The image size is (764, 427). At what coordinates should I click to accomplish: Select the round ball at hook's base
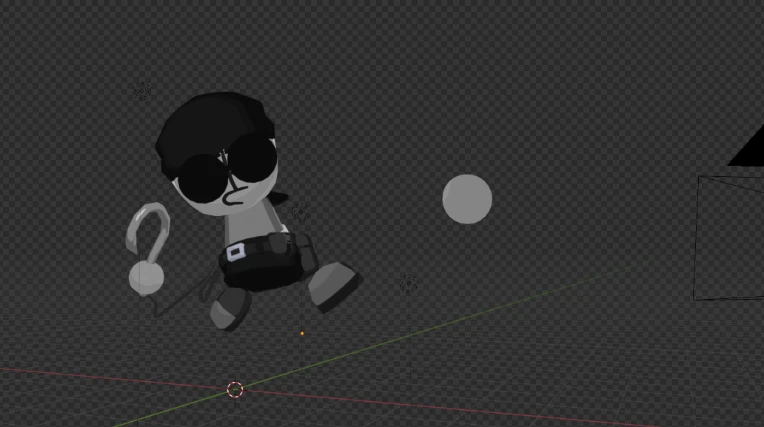[146, 277]
